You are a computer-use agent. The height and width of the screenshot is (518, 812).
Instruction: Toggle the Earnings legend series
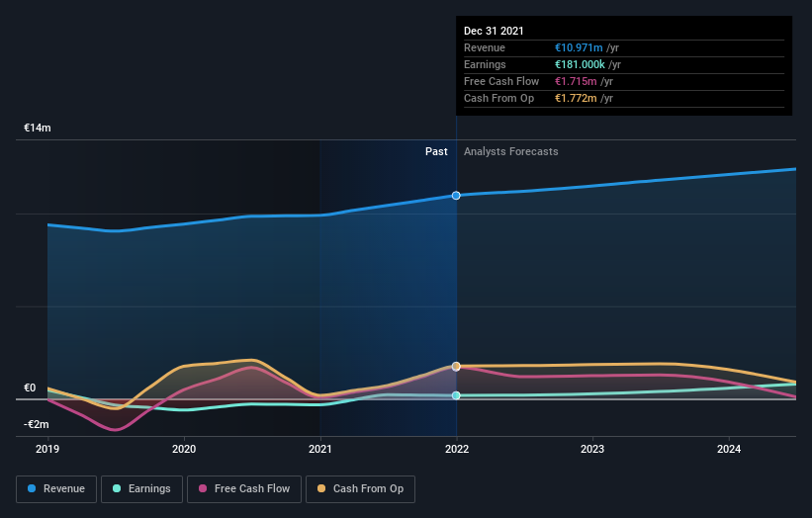(x=141, y=489)
